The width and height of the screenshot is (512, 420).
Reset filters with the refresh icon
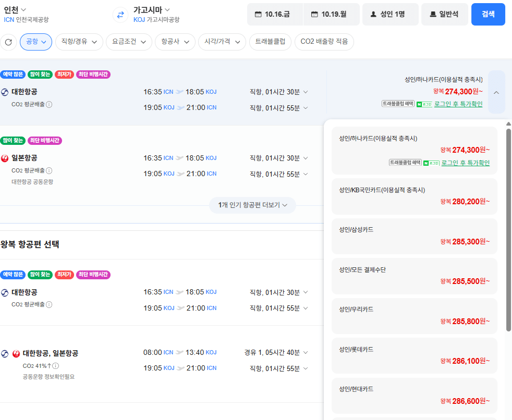pyautogui.click(x=8, y=42)
